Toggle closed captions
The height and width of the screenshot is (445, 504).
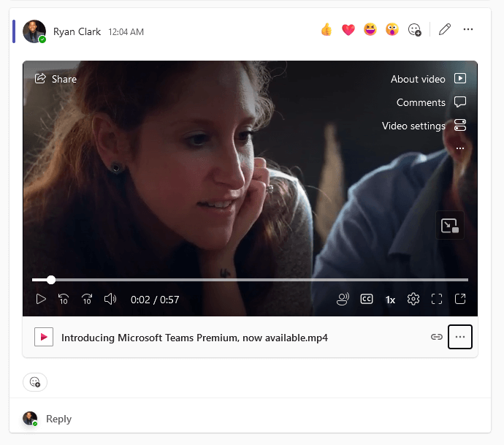367,300
